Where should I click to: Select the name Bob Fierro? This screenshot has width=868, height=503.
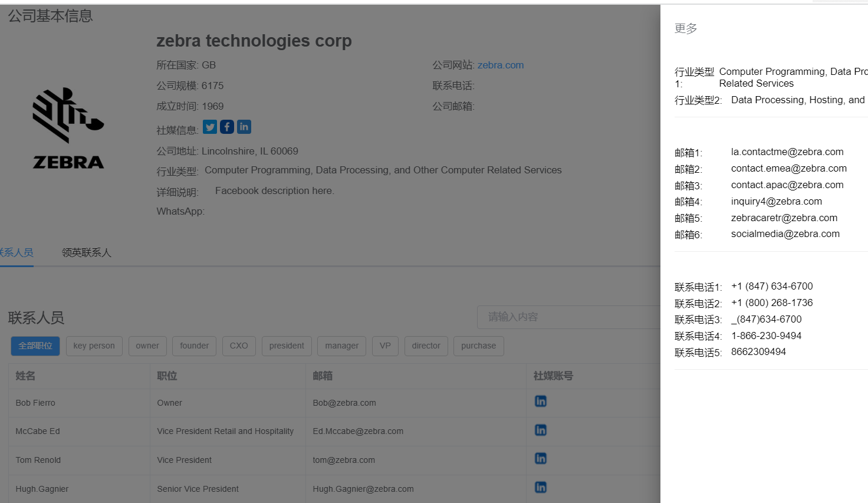[x=35, y=403]
